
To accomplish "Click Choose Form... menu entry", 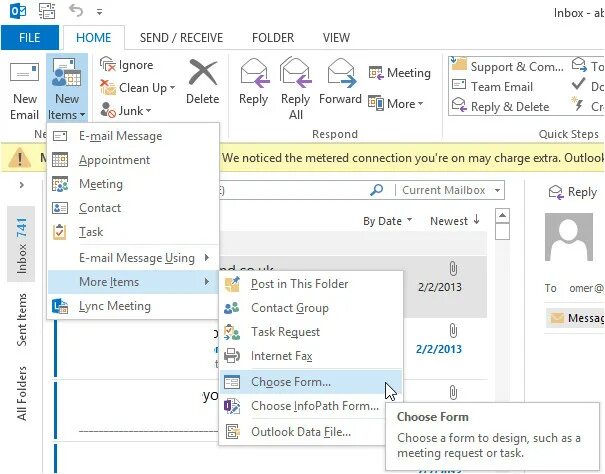I will (x=311, y=382).
